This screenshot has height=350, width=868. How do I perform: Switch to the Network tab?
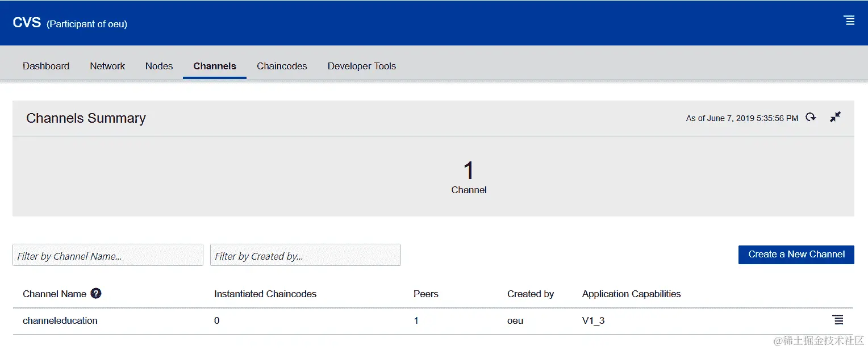click(x=107, y=66)
